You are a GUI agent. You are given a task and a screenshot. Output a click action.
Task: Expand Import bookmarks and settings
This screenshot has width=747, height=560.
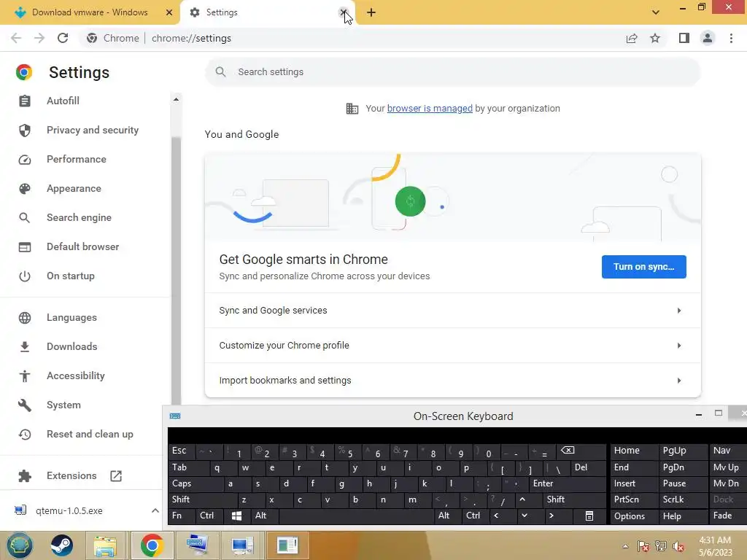[x=452, y=381]
